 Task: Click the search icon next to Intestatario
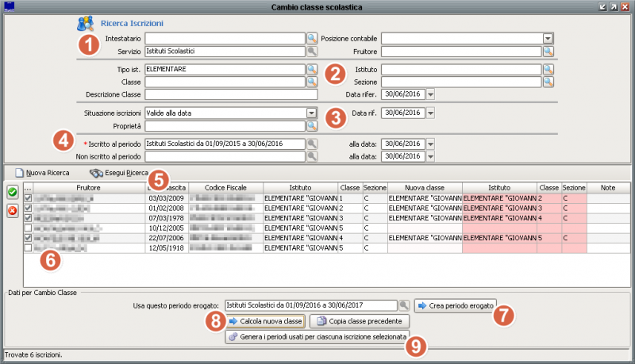pyautogui.click(x=311, y=38)
